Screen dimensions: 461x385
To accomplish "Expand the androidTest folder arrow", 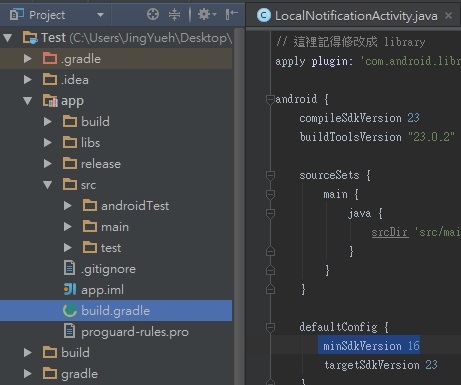I will [68, 206].
